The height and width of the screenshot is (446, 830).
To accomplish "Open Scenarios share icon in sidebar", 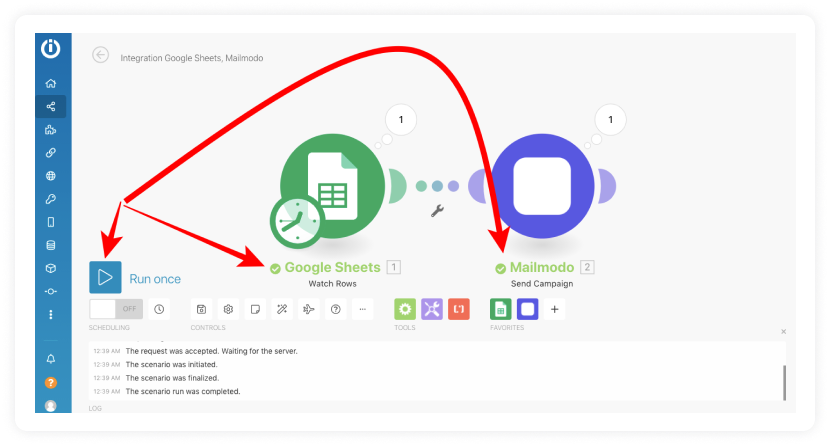I will coord(51,106).
